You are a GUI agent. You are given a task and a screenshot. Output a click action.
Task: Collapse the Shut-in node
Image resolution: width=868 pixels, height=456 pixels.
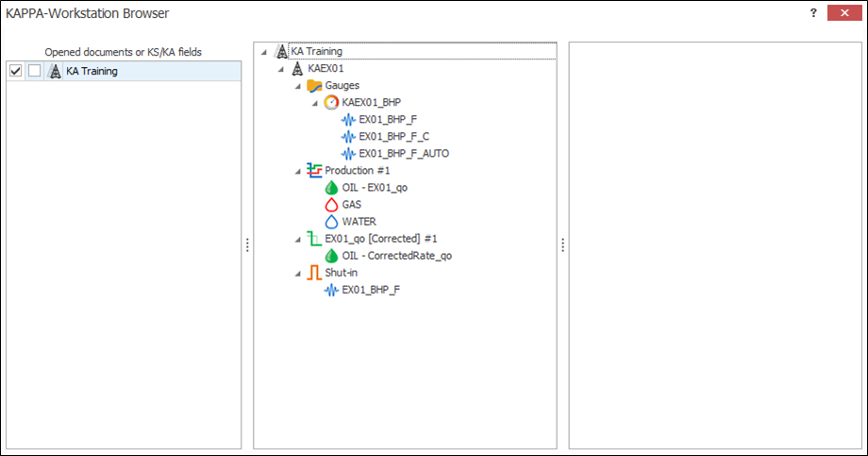coord(298,274)
